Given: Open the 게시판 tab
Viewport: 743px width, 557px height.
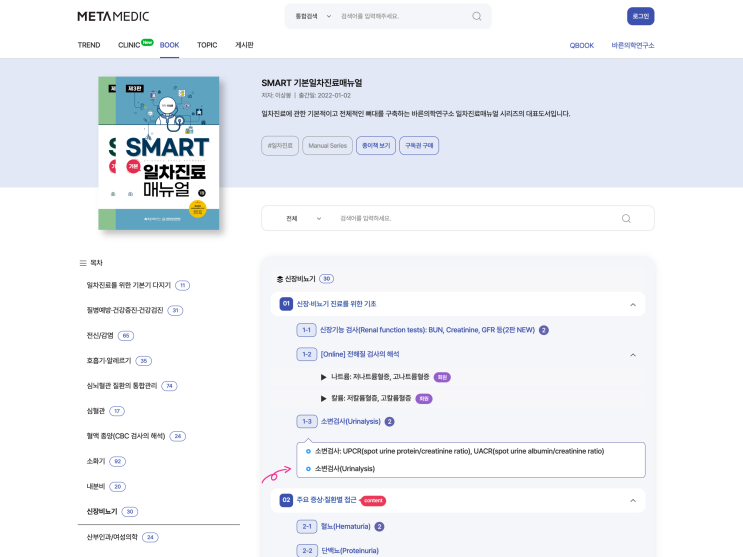Looking at the screenshot, I should click(244, 45).
